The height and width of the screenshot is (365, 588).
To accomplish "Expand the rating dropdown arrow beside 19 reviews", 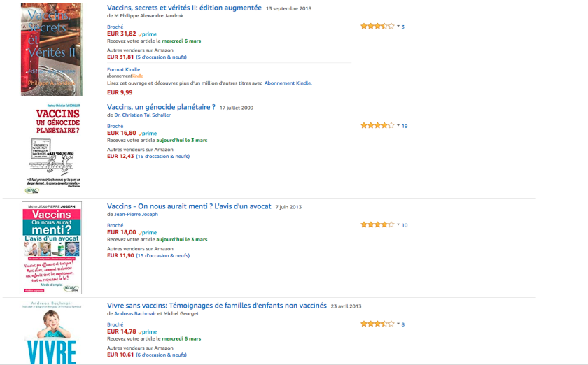I will 398,126.
